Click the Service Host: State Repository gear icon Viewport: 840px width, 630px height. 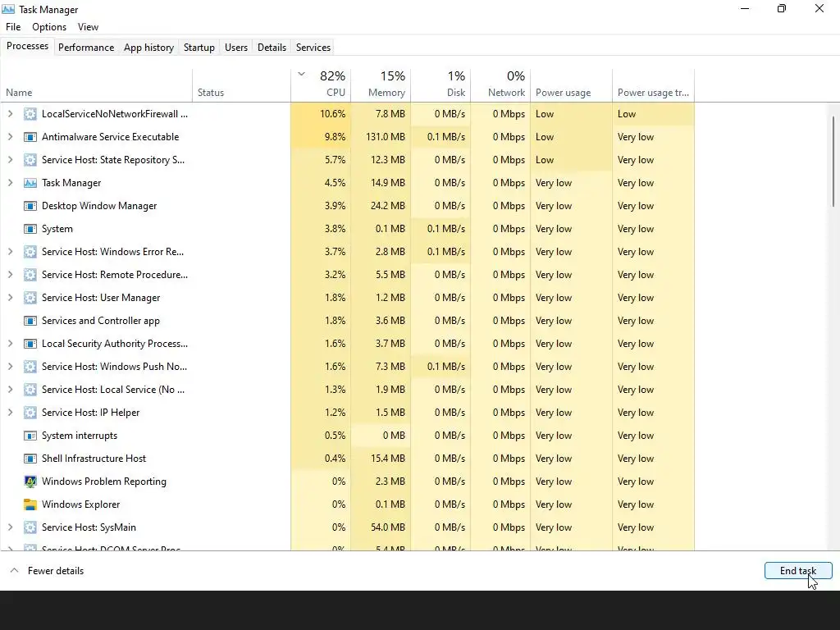point(30,160)
